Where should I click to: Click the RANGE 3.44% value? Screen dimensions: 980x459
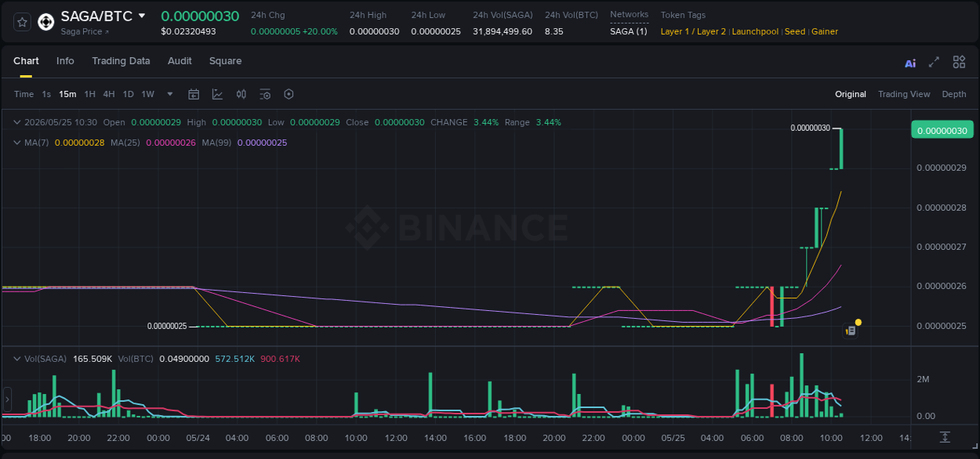pos(548,122)
